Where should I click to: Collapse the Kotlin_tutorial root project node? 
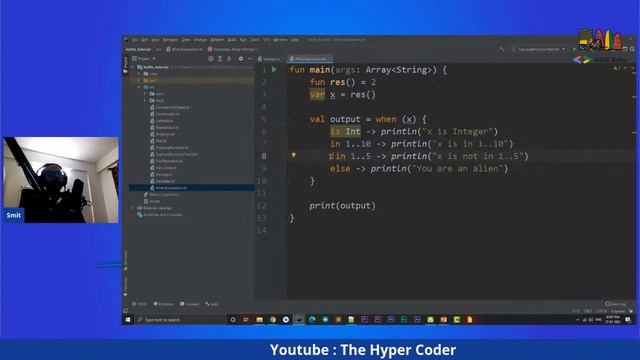point(133,67)
